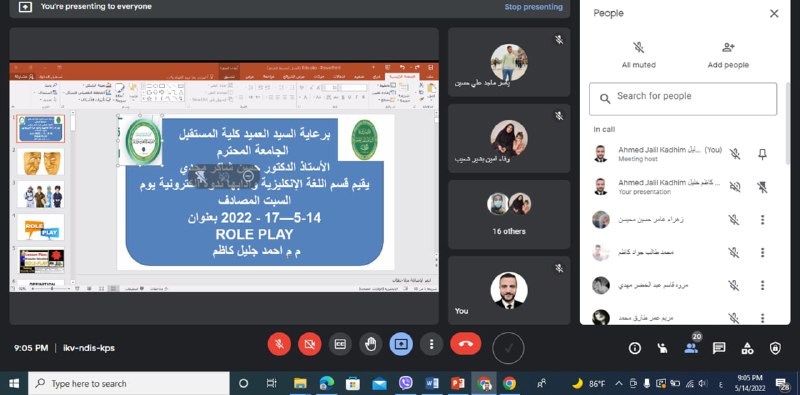The height and width of the screenshot is (395, 800).
Task: Open Mail app from taskbar
Action: point(379,383)
